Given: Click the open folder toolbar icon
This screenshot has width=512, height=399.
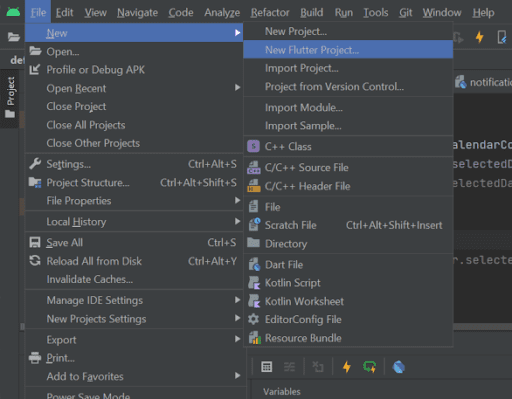Looking at the screenshot, I should 14,37.
